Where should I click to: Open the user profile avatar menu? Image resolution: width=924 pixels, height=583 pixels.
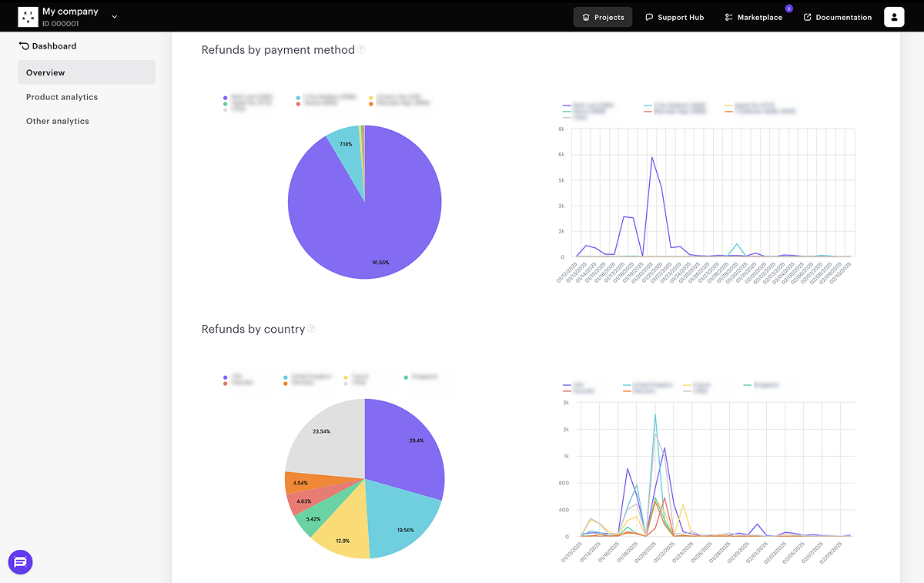coord(894,17)
